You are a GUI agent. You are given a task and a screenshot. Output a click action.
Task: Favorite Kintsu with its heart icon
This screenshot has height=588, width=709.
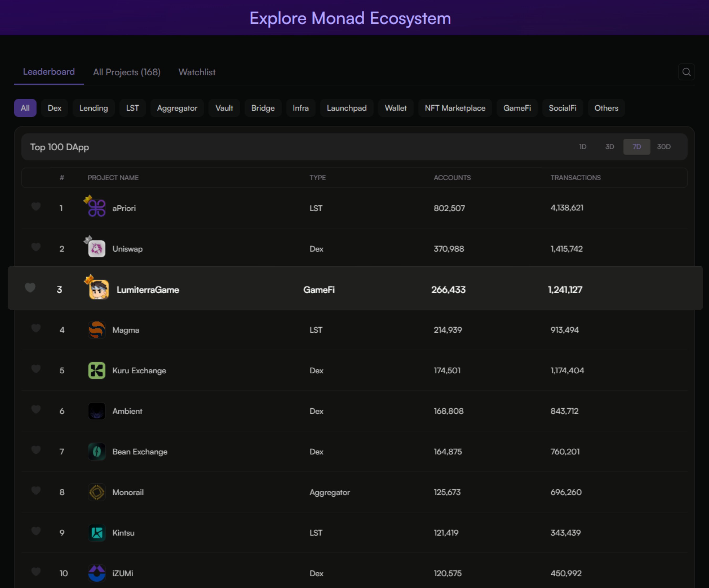pyautogui.click(x=36, y=531)
